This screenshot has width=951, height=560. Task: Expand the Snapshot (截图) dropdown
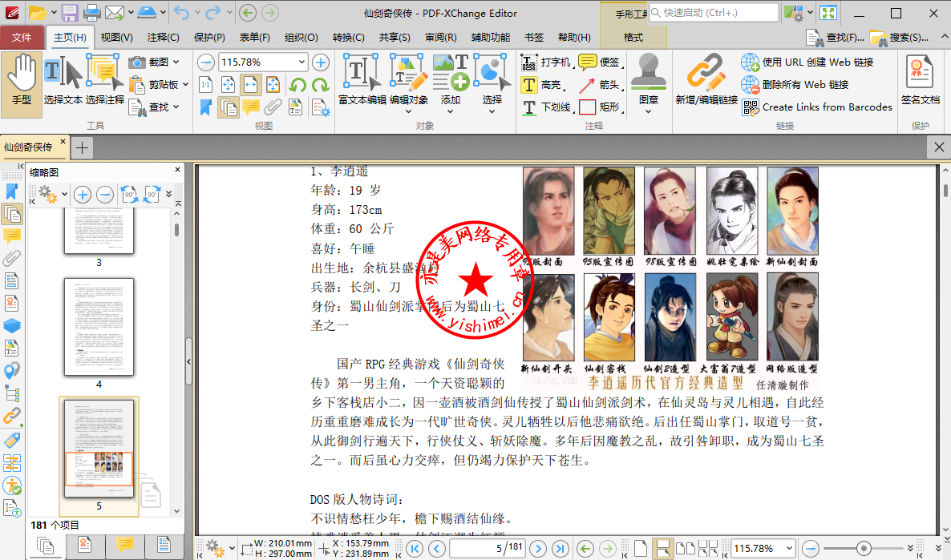(176, 62)
